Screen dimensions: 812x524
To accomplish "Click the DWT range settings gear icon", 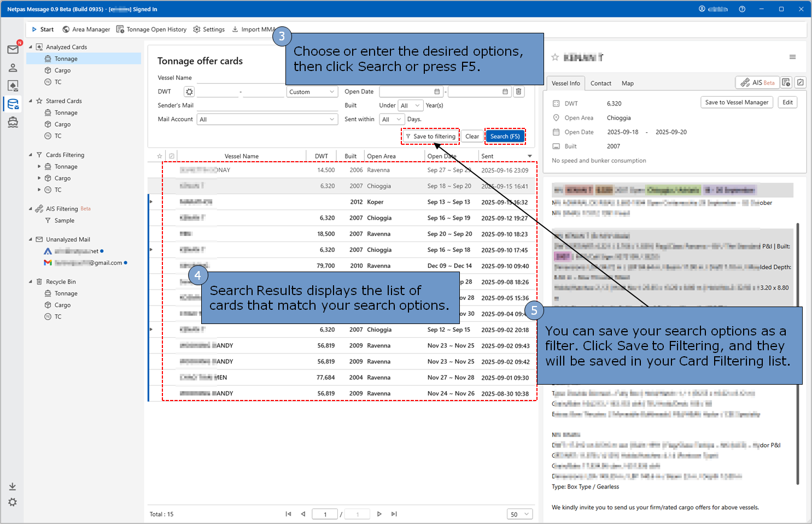I will tap(189, 92).
